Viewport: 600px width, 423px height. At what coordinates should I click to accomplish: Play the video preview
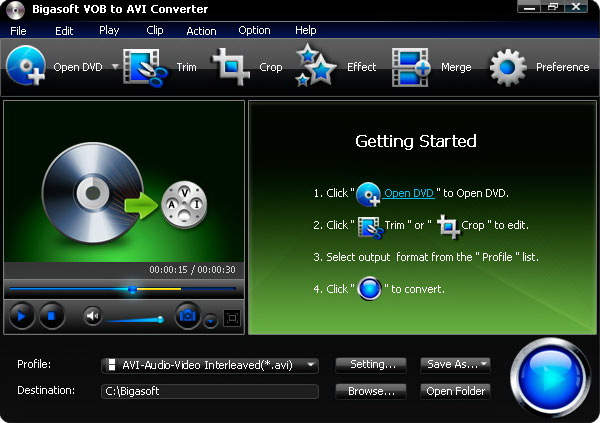(x=21, y=316)
